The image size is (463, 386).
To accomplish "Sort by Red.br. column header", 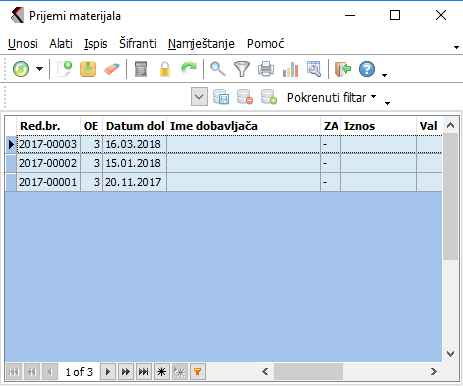I will (49, 126).
